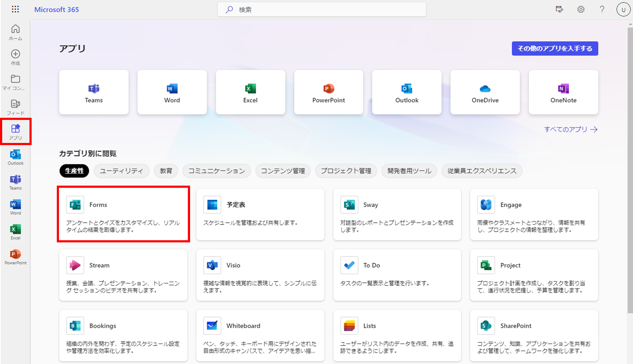Click the text タスクの一覧表示と管理を行います。
The image size is (633, 364).
(x=384, y=283)
